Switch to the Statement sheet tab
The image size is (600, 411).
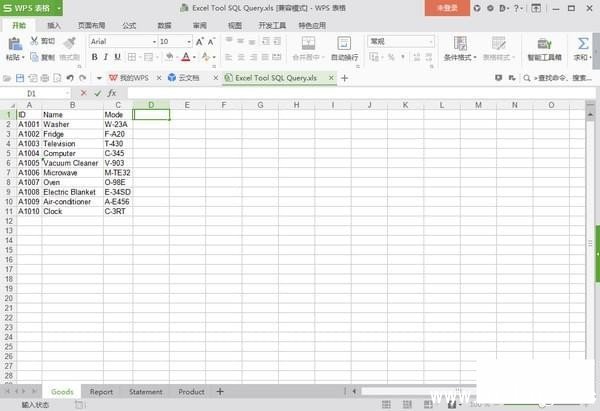pos(145,391)
